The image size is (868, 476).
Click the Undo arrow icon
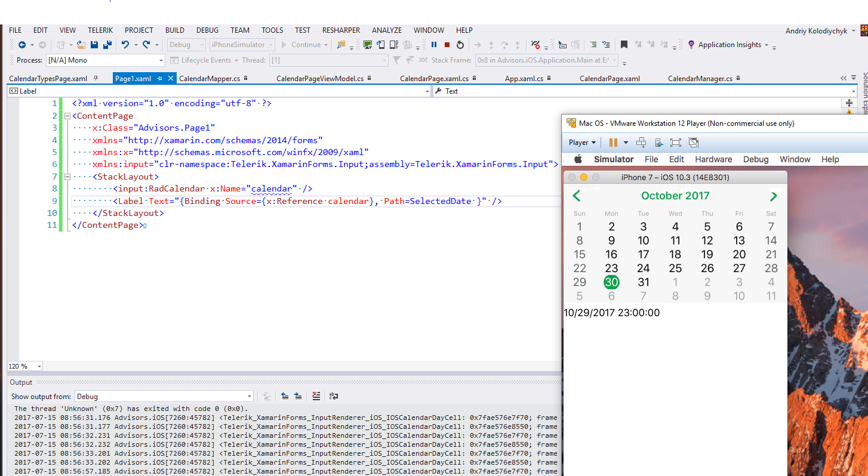coord(125,45)
